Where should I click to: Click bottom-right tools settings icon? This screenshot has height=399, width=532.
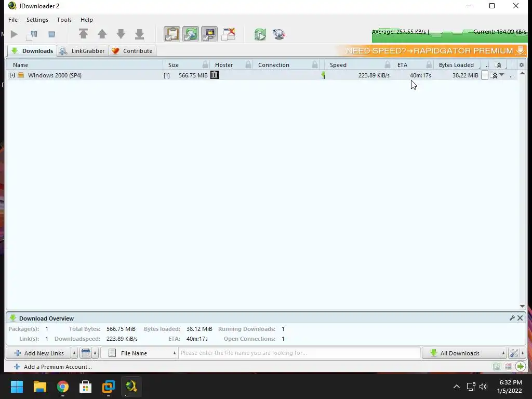[514, 353]
